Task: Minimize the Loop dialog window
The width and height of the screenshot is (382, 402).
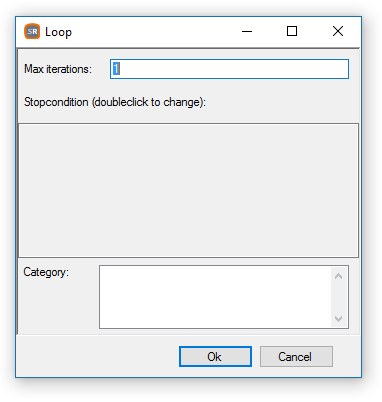Action: (247, 32)
